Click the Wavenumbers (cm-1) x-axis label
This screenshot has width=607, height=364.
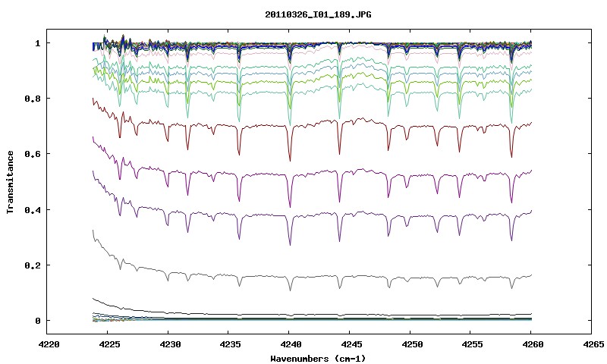[x=318, y=359]
